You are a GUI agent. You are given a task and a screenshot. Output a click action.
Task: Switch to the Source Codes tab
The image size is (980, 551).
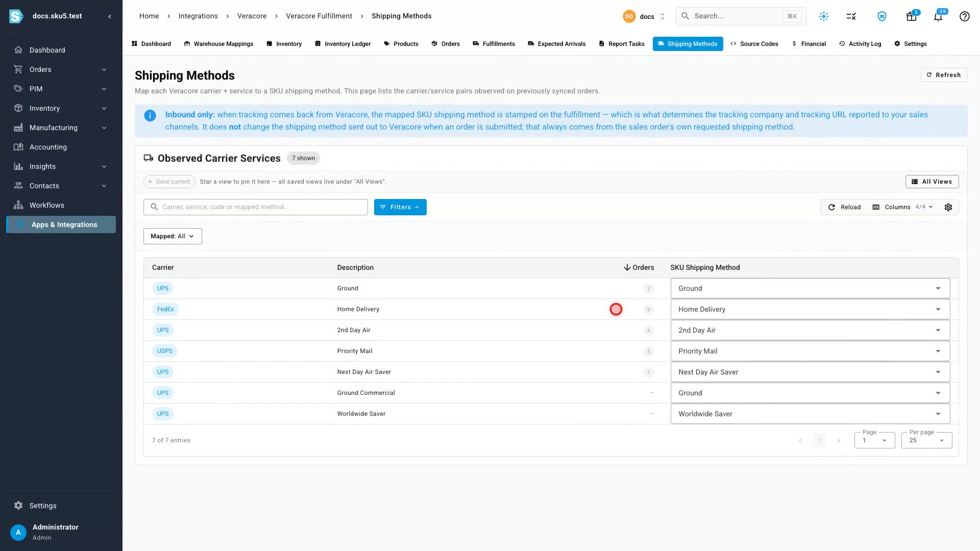(x=754, y=44)
